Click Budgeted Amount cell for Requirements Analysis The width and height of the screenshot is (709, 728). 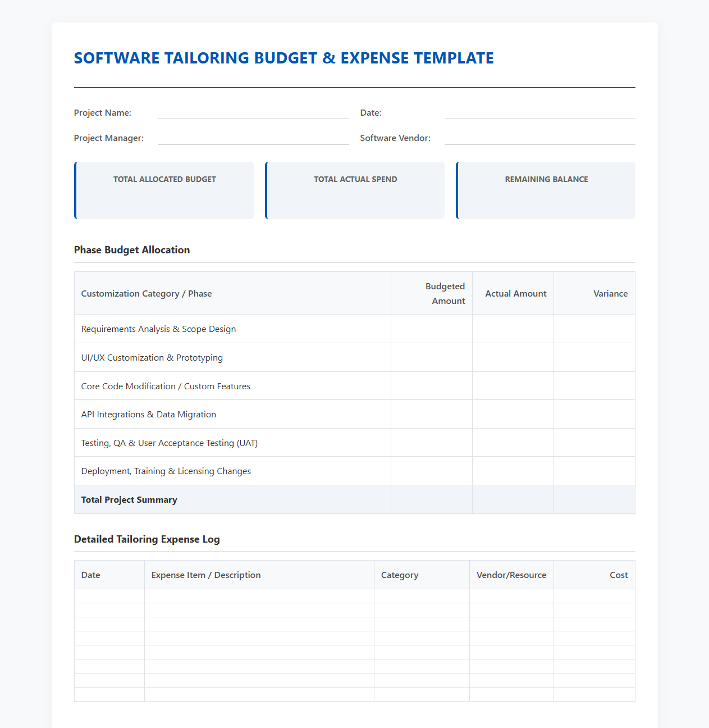click(432, 329)
